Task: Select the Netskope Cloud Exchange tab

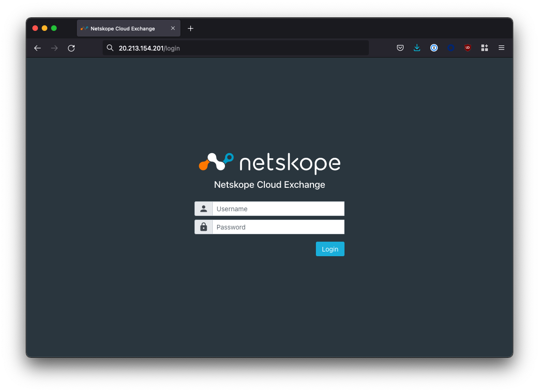Action: [123, 29]
